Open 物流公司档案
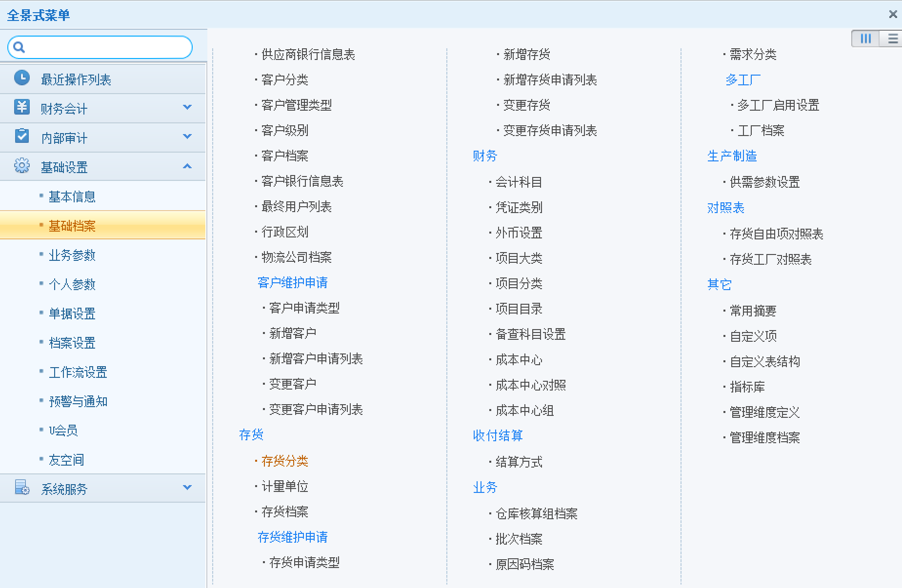 [x=297, y=257]
